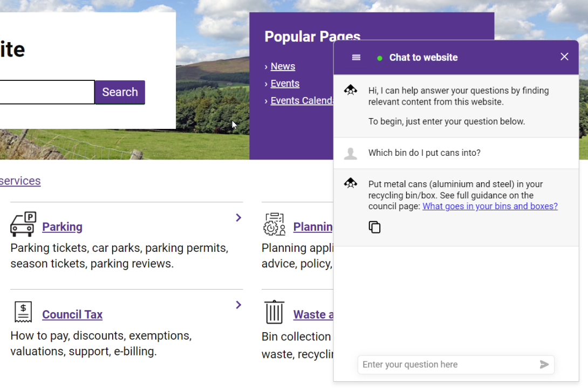Image resolution: width=588 pixels, height=392 pixels.
Task: Click the Planning gear icon
Action: [x=275, y=224]
